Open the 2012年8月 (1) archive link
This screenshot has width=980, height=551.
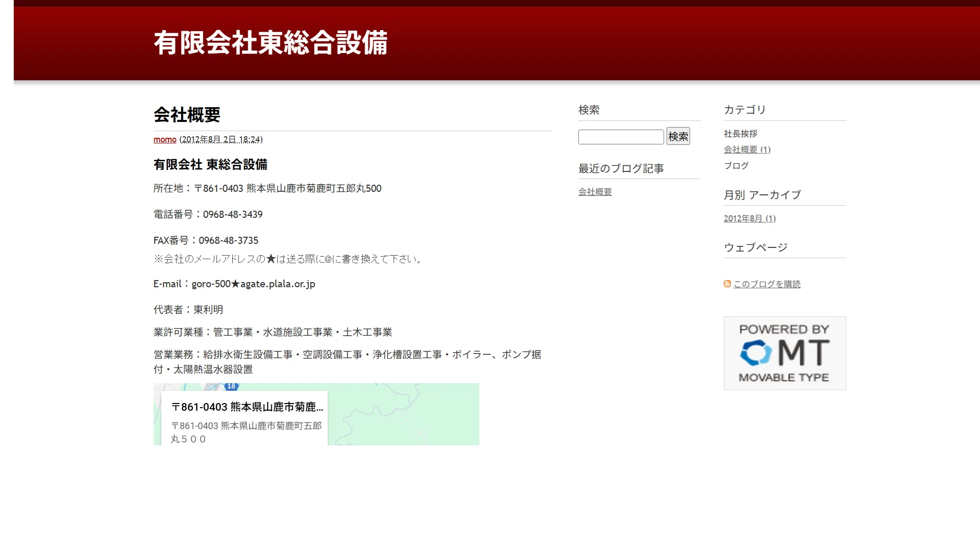tap(749, 218)
